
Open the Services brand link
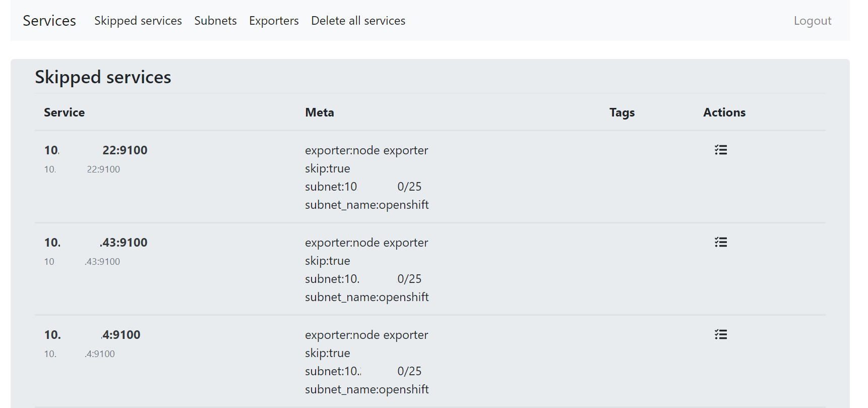tap(49, 21)
